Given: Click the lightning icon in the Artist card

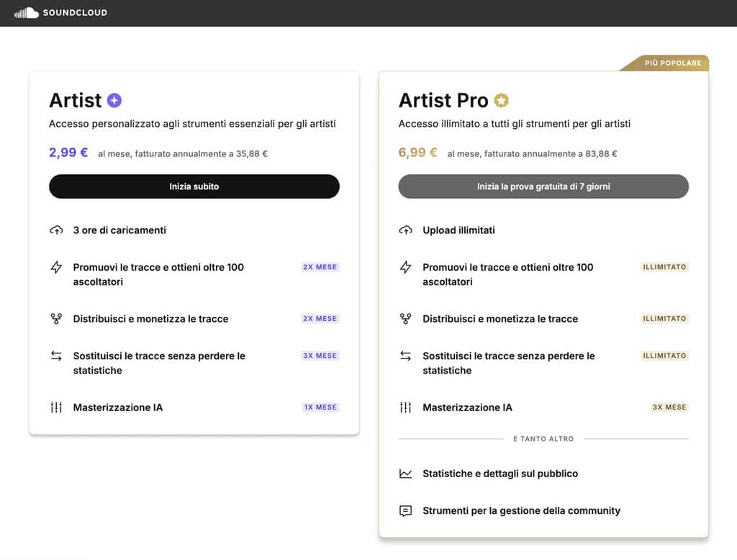Looking at the screenshot, I should (56, 267).
